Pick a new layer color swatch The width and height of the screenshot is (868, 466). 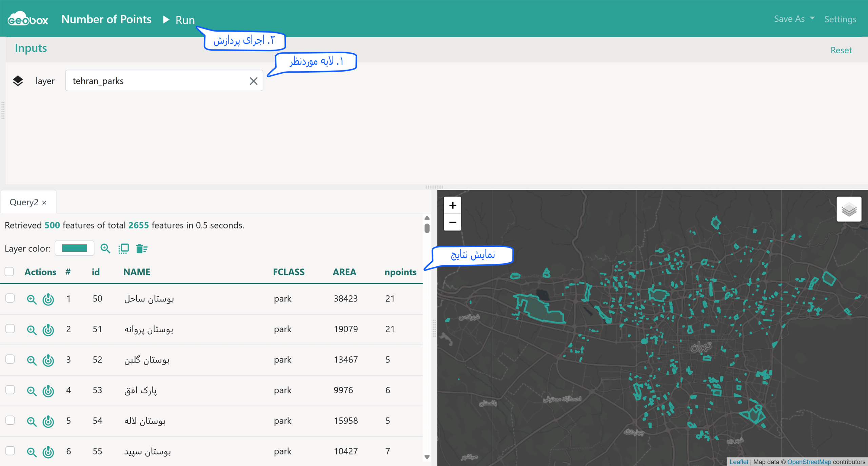tap(75, 248)
